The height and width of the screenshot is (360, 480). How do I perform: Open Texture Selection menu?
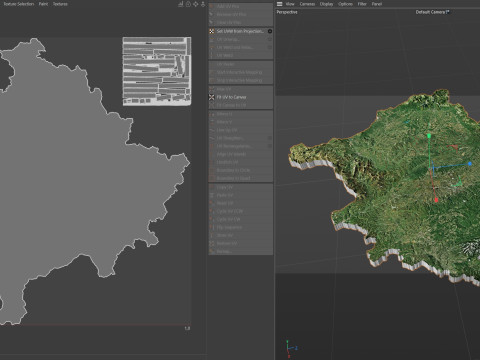tap(19, 4)
